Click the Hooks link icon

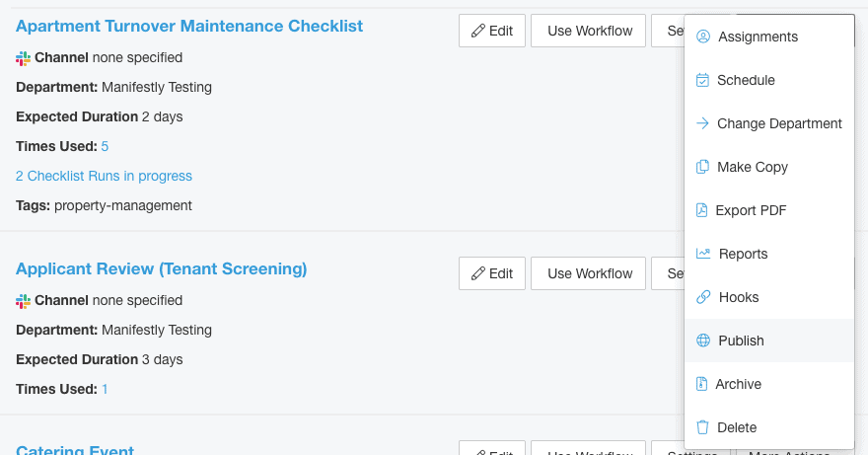pyautogui.click(x=703, y=297)
